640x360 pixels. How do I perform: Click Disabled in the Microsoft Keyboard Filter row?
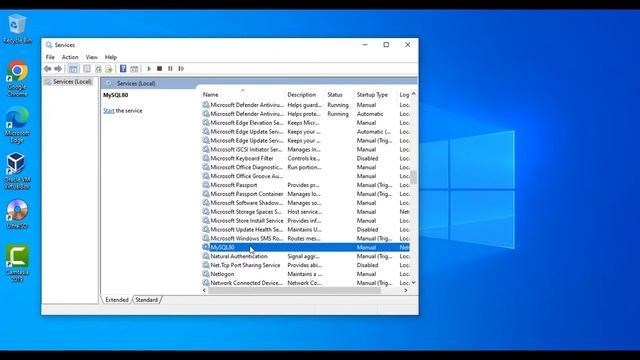click(x=367, y=158)
